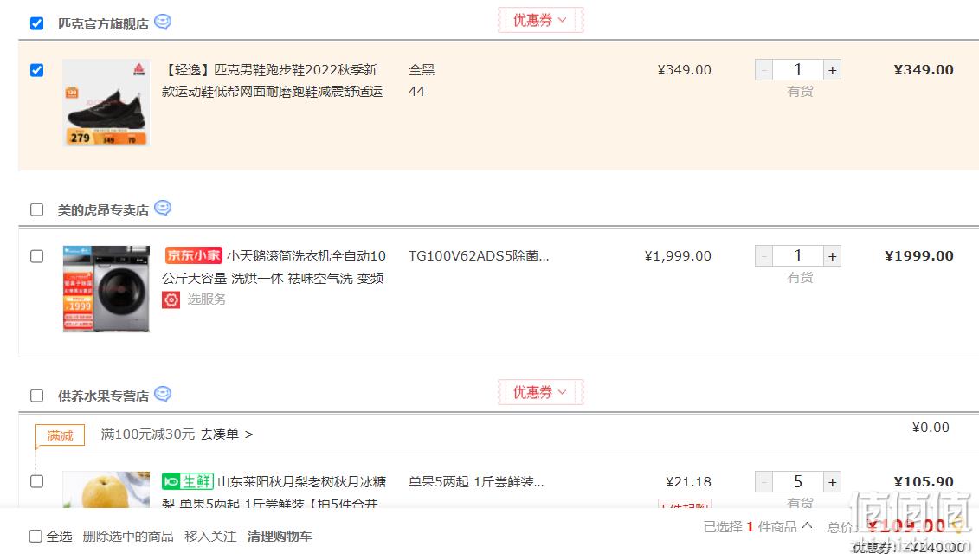
Task: Open 供养水果专营店 store page
Action: pos(103,396)
